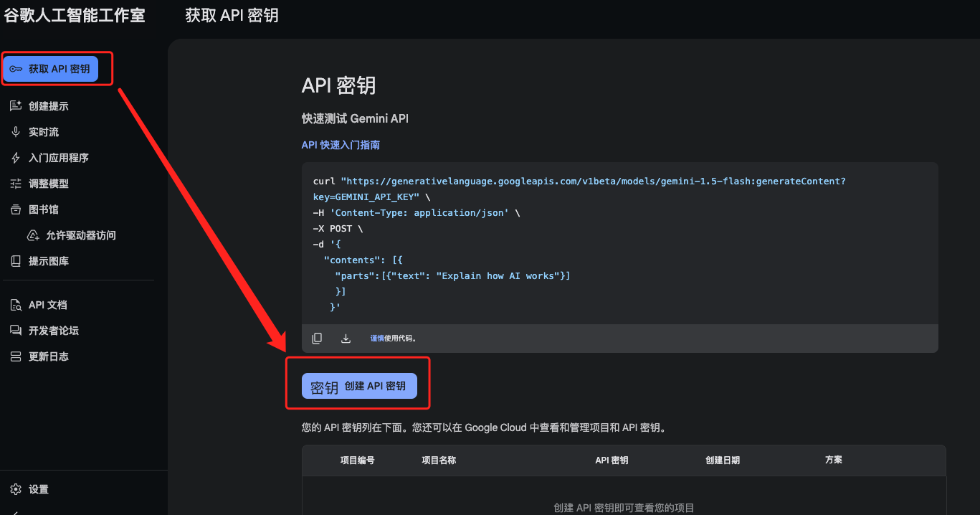Click the 项目名称 column header
Viewport: 980px width, 515px height.
pos(439,460)
